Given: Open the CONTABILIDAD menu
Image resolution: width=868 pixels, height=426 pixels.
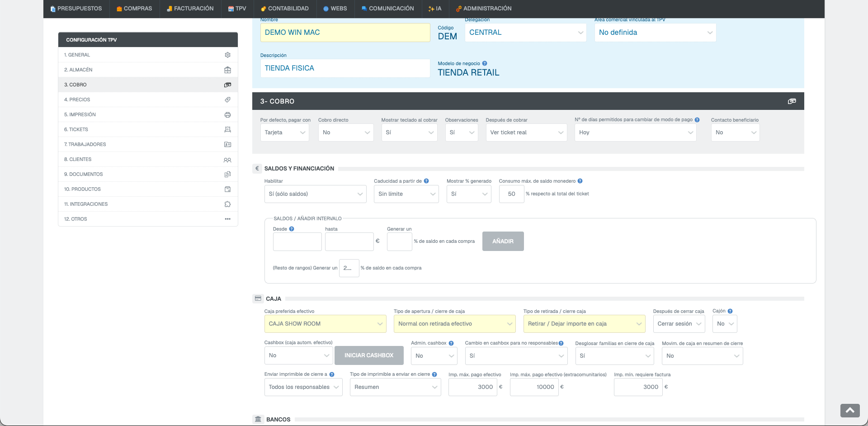Looking at the screenshot, I should pos(285,9).
